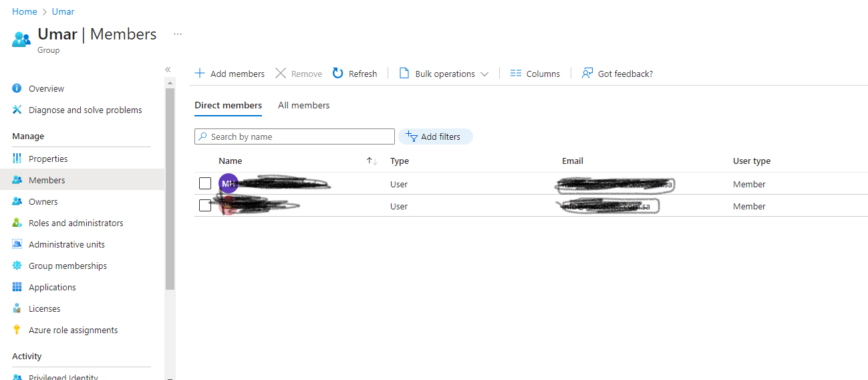The height and width of the screenshot is (380, 868).
Task: Go to Owners page
Action: pyautogui.click(x=43, y=201)
